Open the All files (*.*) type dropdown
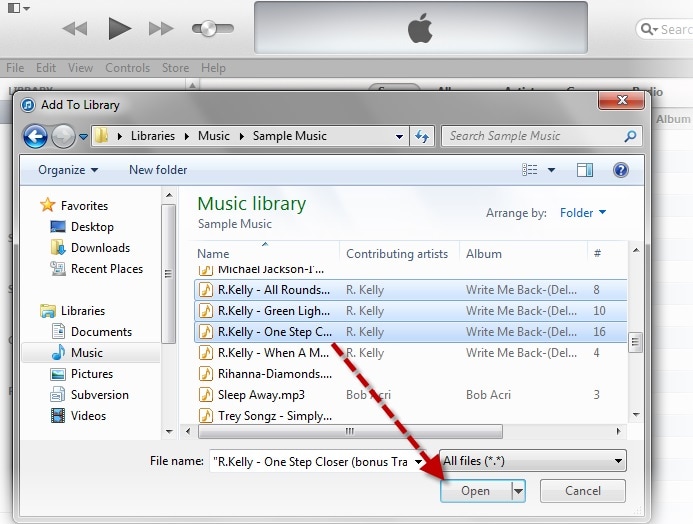The image size is (693, 524). [x=533, y=462]
